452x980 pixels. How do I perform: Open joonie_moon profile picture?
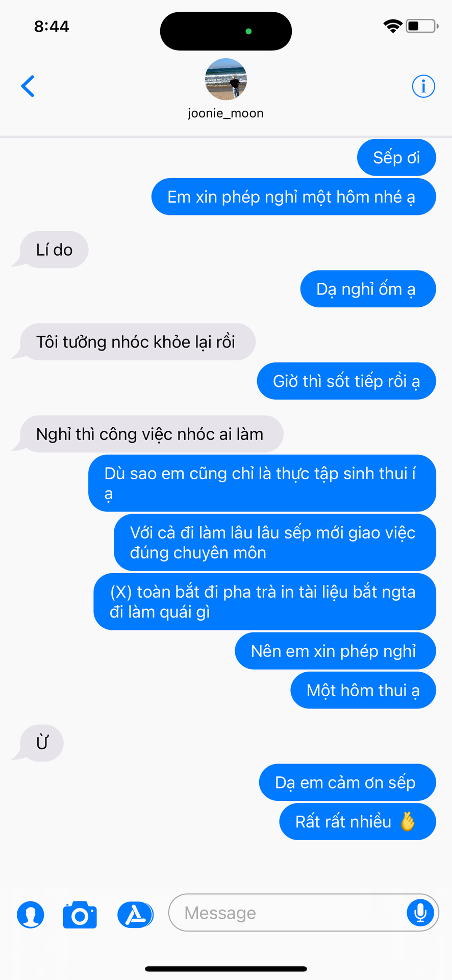coord(226,79)
